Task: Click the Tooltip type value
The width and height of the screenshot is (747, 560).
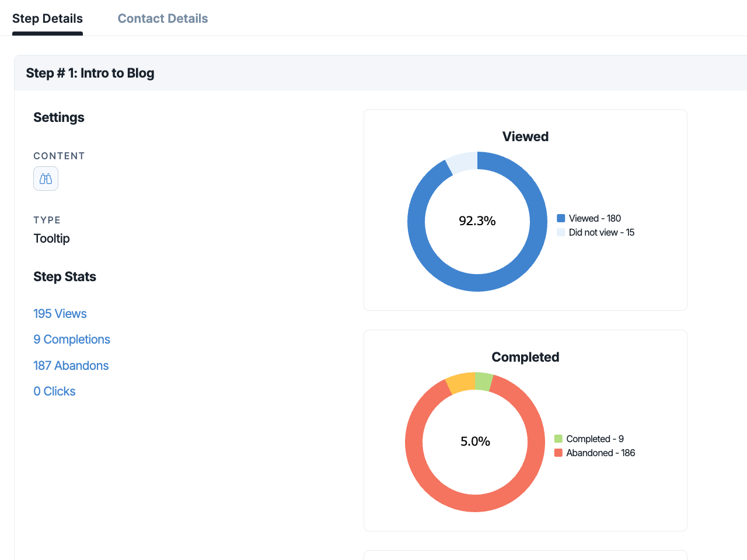Action: tap(51, 239)
